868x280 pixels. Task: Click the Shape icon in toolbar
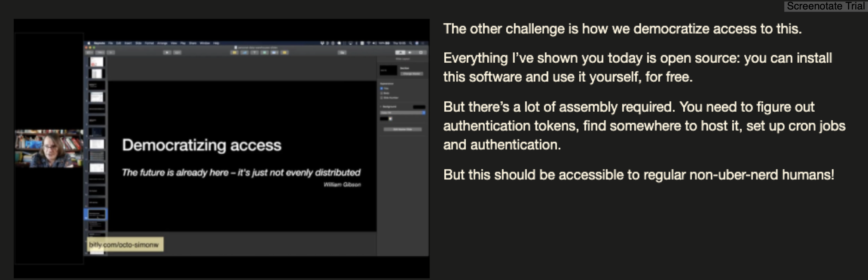[x=264, y=52]
